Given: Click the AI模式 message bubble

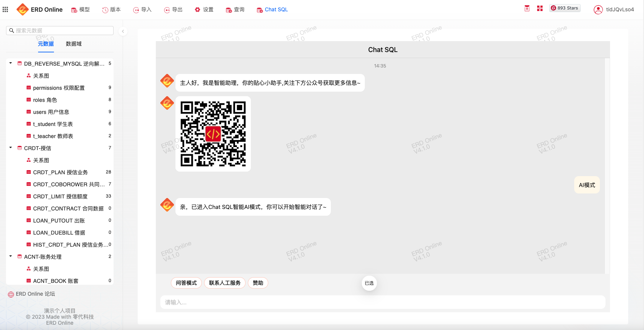Looking at the screenshot, I should (587, 185).
